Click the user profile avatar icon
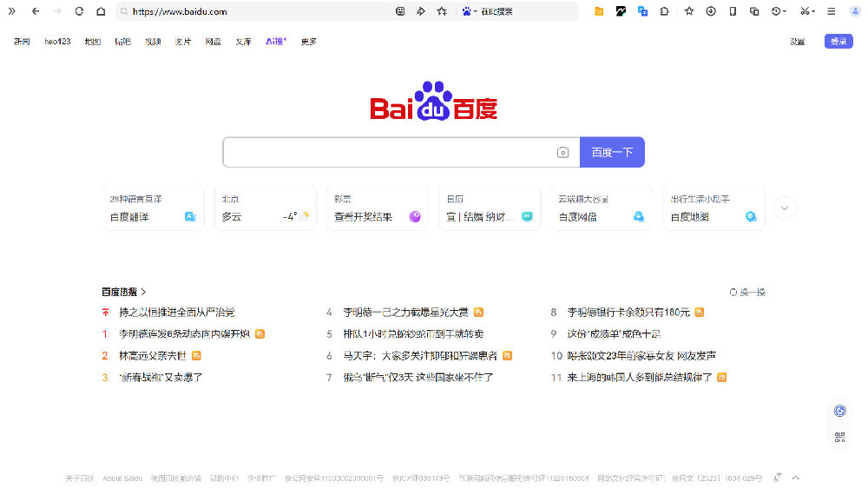Screen dimensions: 868x488 click(855, 11)
